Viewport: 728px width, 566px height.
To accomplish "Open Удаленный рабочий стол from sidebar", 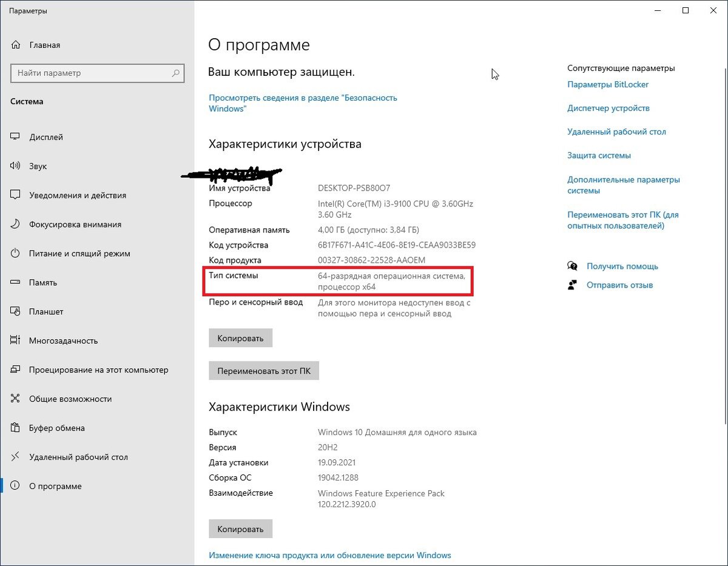I will click(x=15, y=457).
